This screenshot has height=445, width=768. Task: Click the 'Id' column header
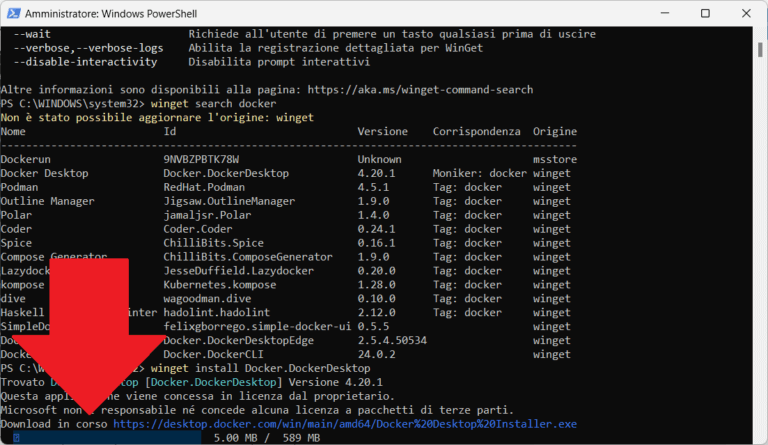pyautogui.click(x=170, y=131)
